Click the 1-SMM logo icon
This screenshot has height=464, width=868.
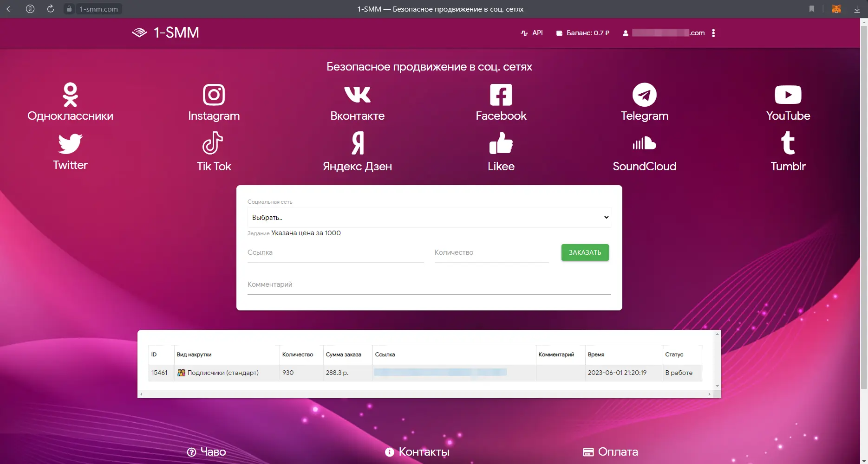139,32
